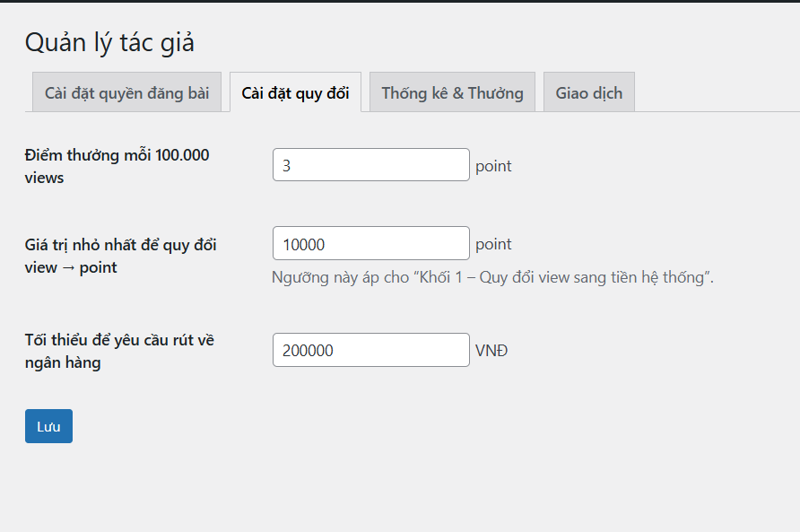Click the VNĐ currency unit text
This screenshot has width=800, height=532.
click(491, 350)
